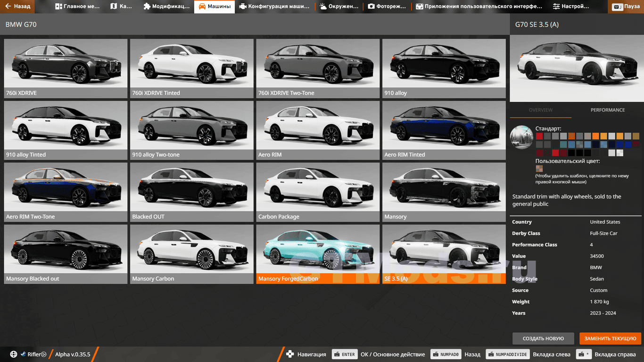Click the Steam icon beside Rifler
The height and width of the screenshot is (362, 644).
click(23, 354)
